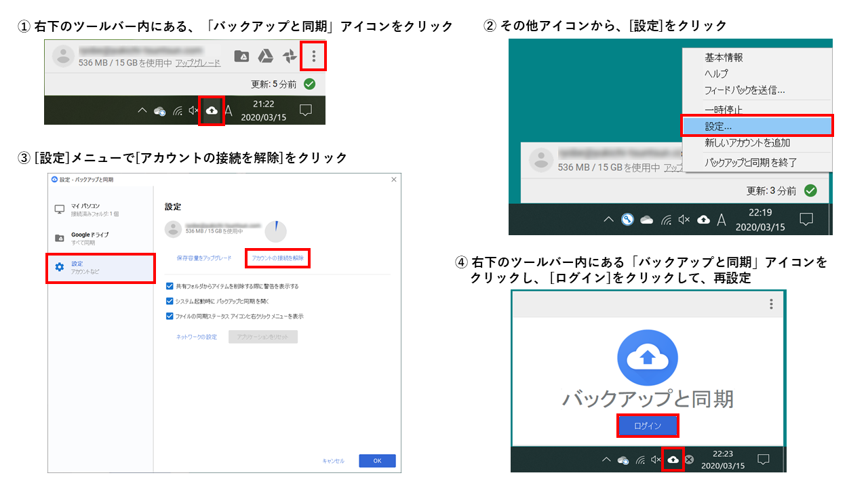Open Google Photos via the pinwheel icon

(290, 56)
